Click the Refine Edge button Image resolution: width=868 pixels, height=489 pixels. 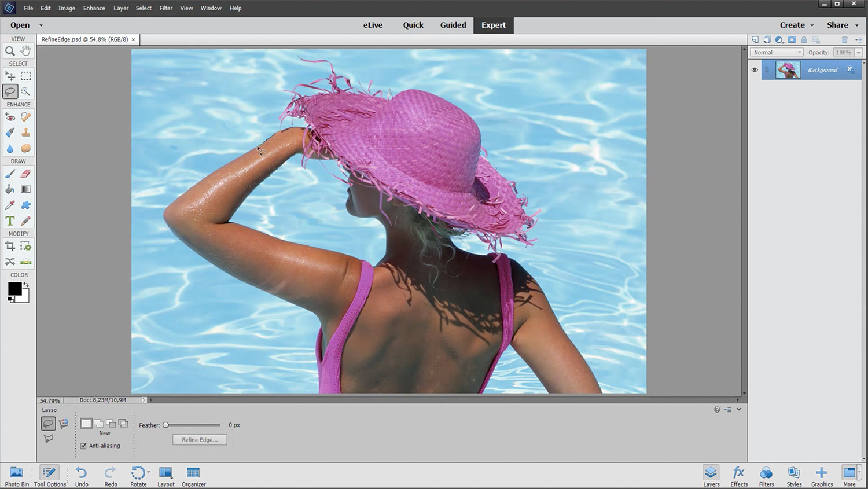pos(200,440)
